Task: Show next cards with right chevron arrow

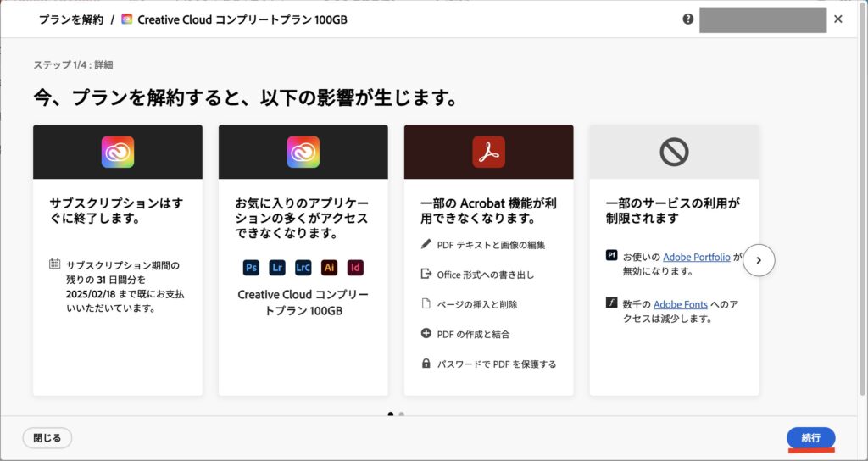Action: pos(759,260)
